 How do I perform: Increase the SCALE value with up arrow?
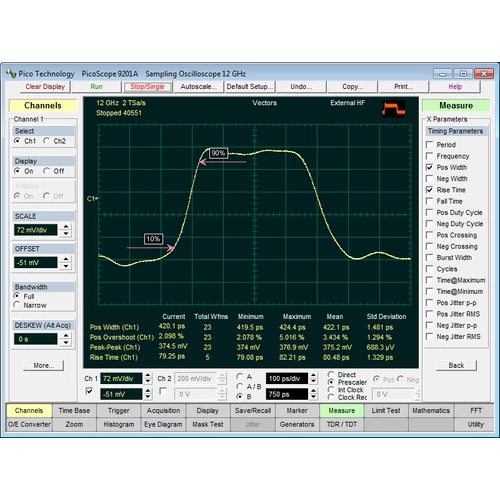pyautogui.click(x=66, y=227)
